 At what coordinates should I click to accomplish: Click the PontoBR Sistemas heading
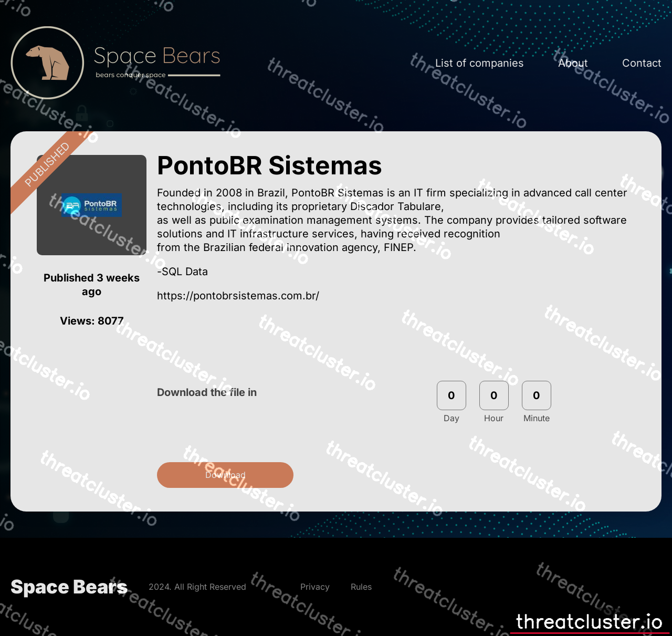[269, 165]
